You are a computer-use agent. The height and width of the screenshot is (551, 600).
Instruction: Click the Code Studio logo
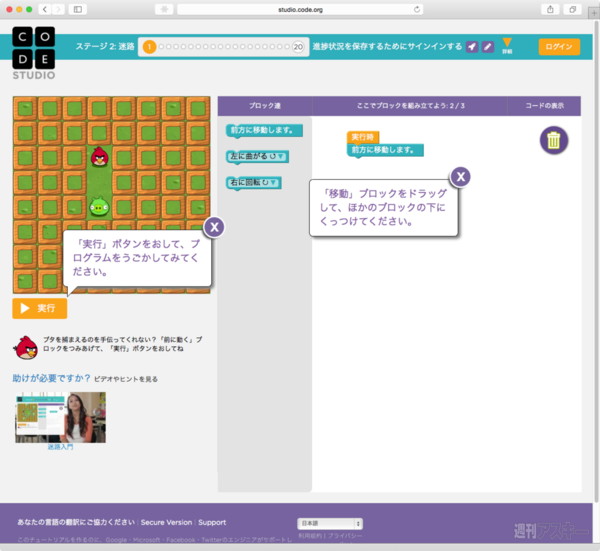click(x=34, y=53)
